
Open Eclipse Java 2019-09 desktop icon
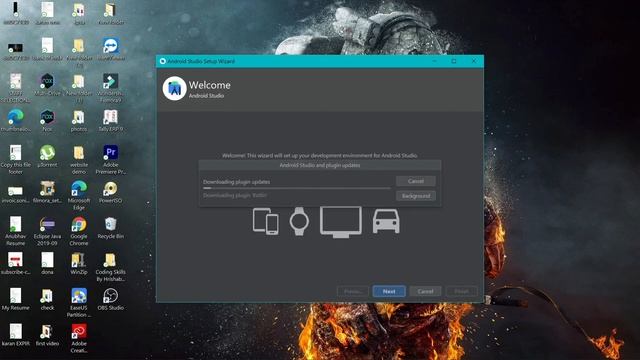47,231
